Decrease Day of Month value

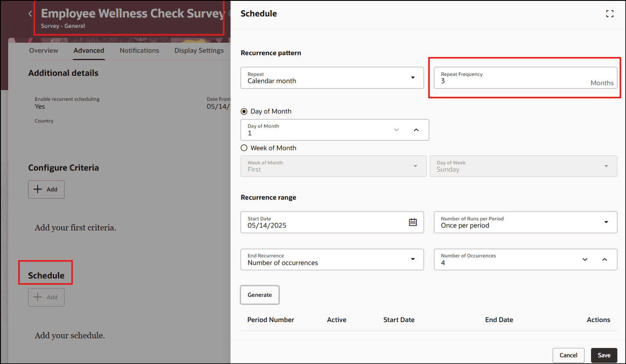coord(396,130)
